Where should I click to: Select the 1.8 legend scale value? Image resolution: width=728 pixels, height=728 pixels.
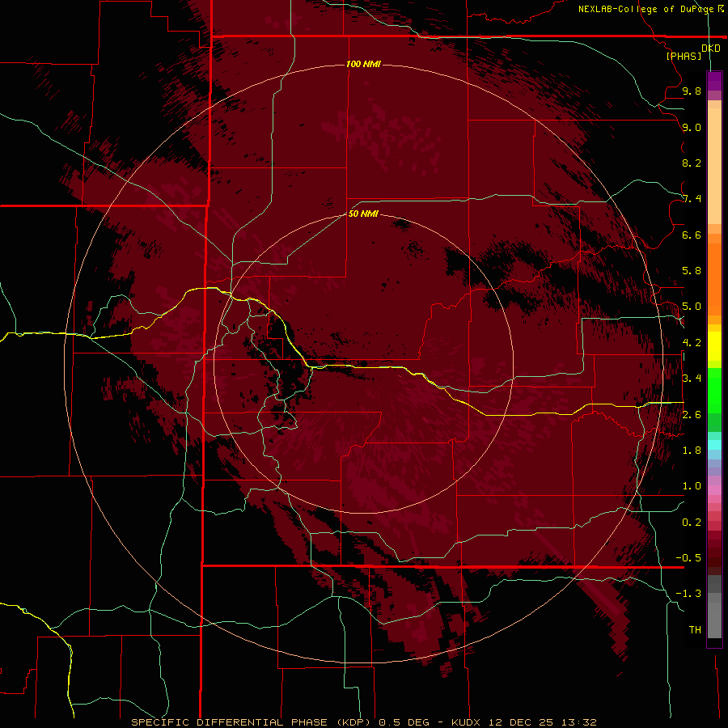692,451
